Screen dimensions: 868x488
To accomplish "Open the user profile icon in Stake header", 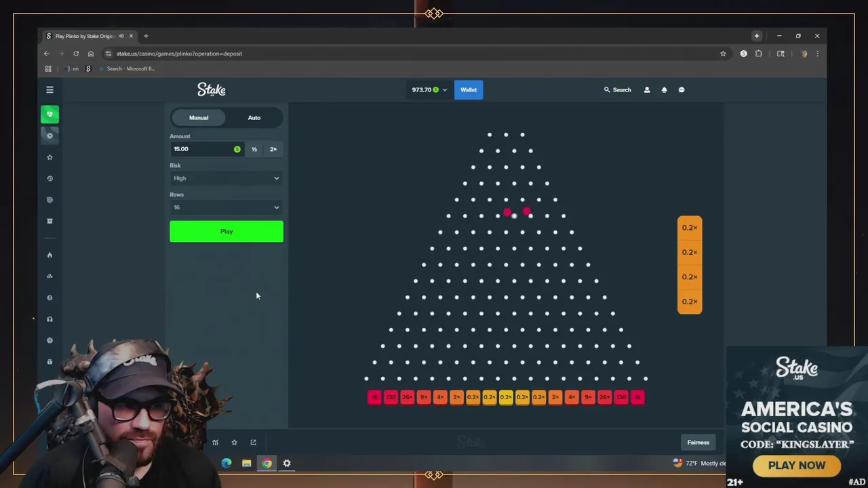I will (x=647, y=89).
